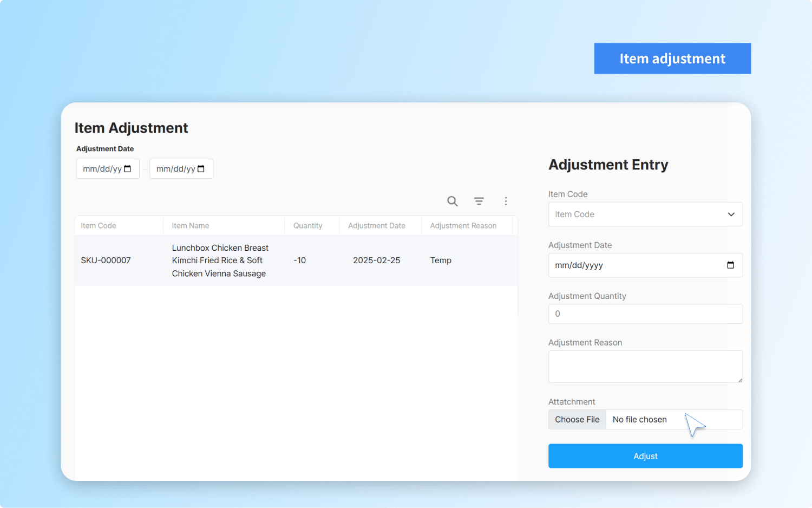Open the filter list icon
812x508 pixels.
coord(479,201)
